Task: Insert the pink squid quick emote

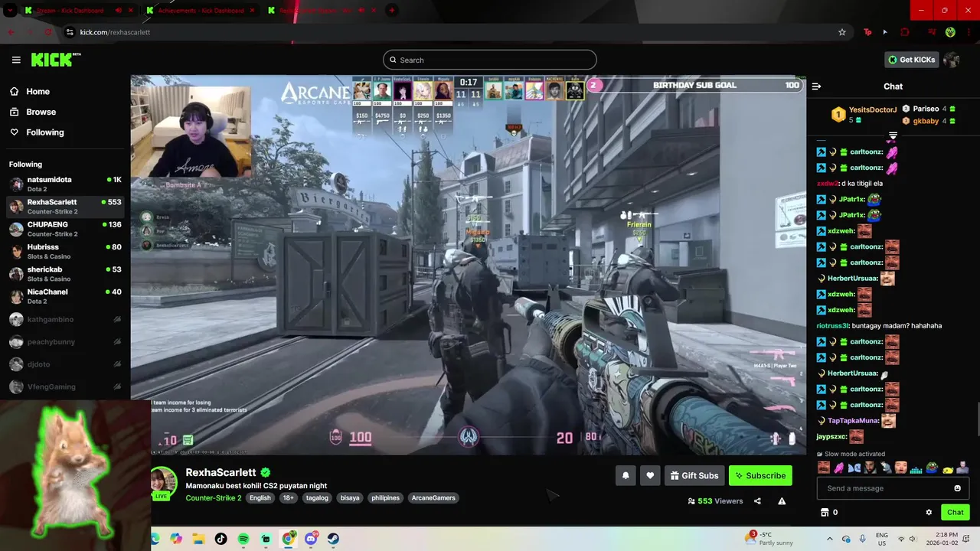Action: pos(839,468)
